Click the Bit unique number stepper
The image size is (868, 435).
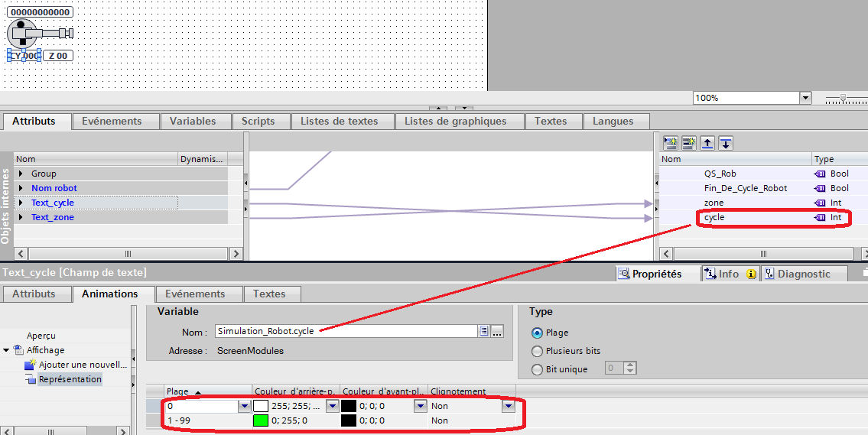[x=630, y=368]
